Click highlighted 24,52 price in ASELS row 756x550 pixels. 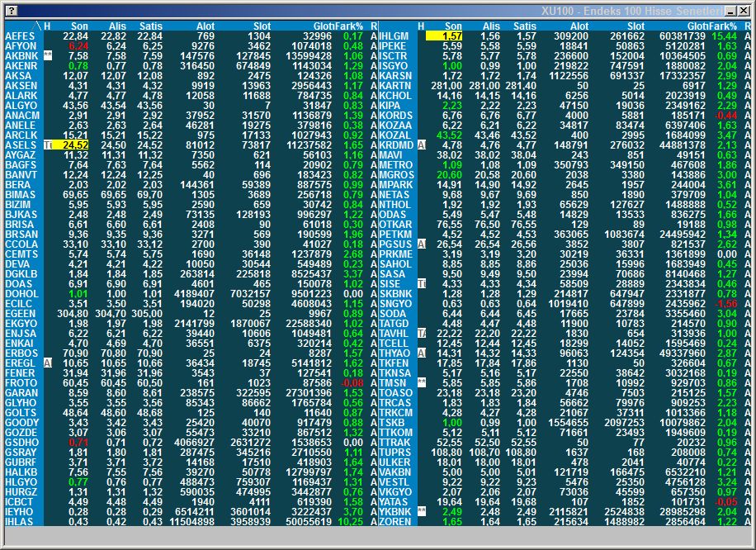point(70,145)
